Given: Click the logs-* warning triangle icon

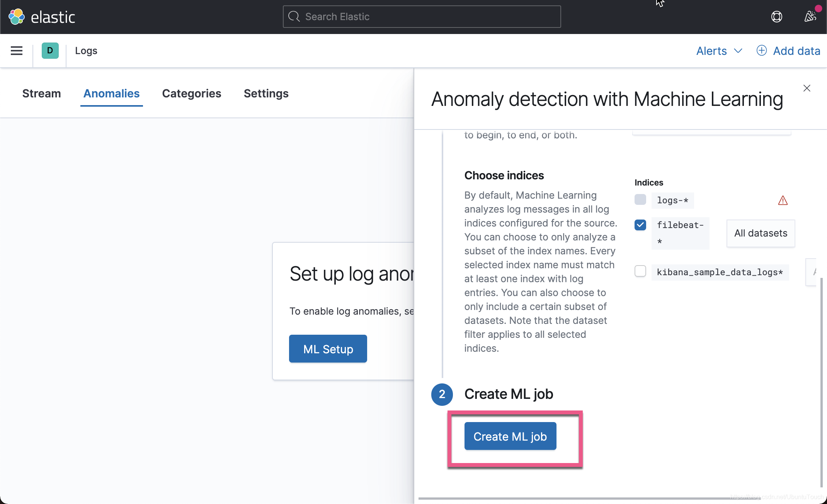Looking at the screenshot, I should click(783, 200).
